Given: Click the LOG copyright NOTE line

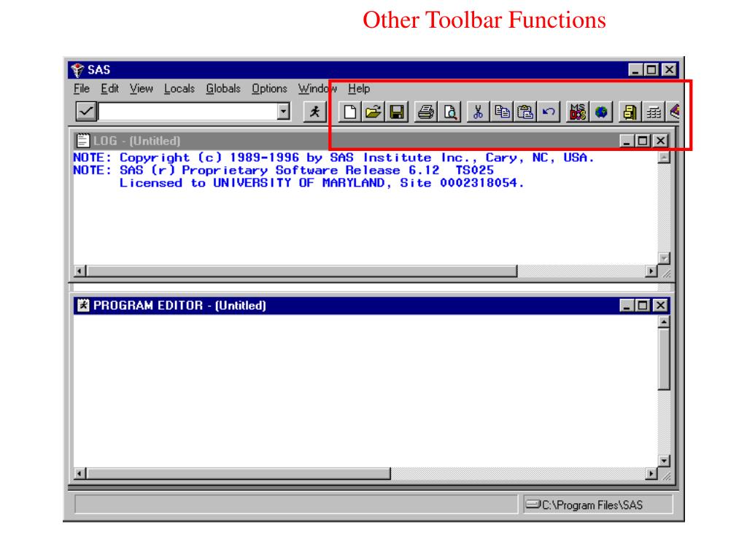Looking at the screenshot, I should coord(333,157).
